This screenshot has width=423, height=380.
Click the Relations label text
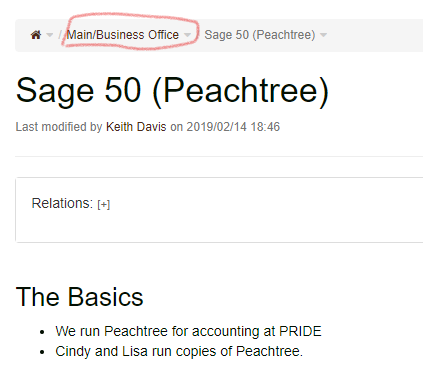click(62, 203)
